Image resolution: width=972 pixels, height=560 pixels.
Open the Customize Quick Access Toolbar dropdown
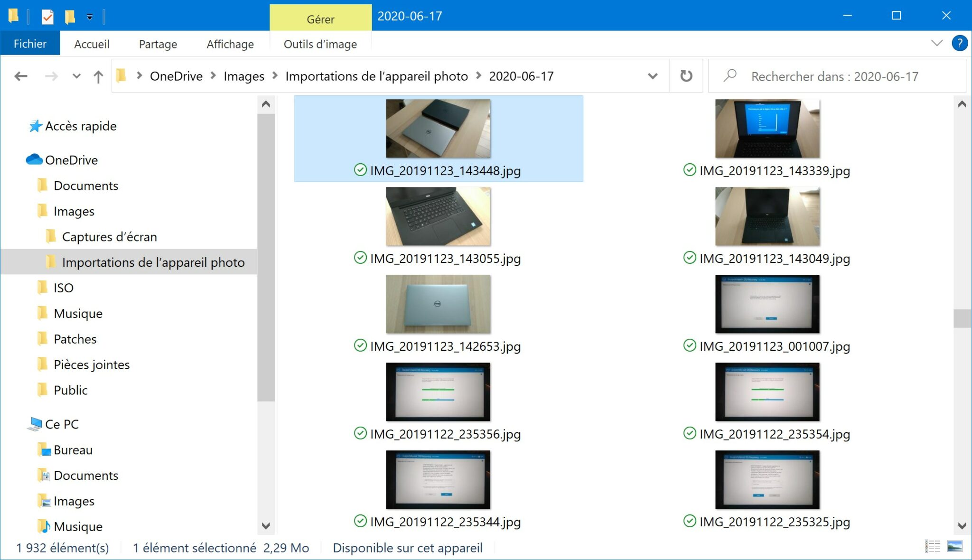[89, 16]
